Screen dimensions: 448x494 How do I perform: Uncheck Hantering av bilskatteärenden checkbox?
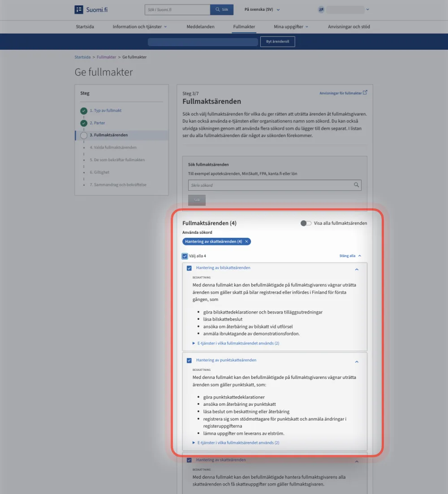(189, 268)
